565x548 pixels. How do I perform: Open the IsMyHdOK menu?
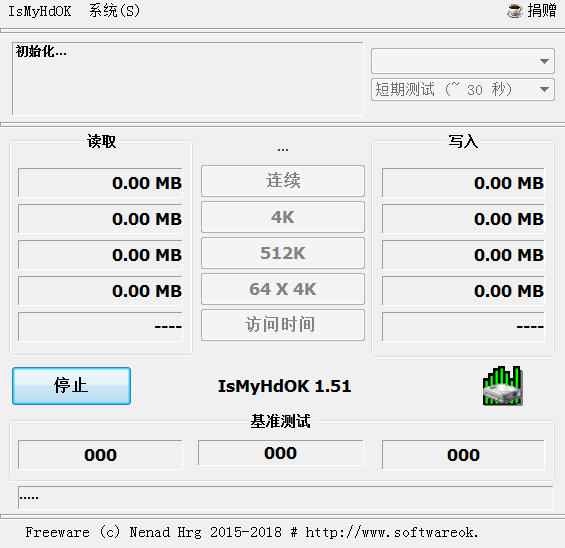click(40, 11)
